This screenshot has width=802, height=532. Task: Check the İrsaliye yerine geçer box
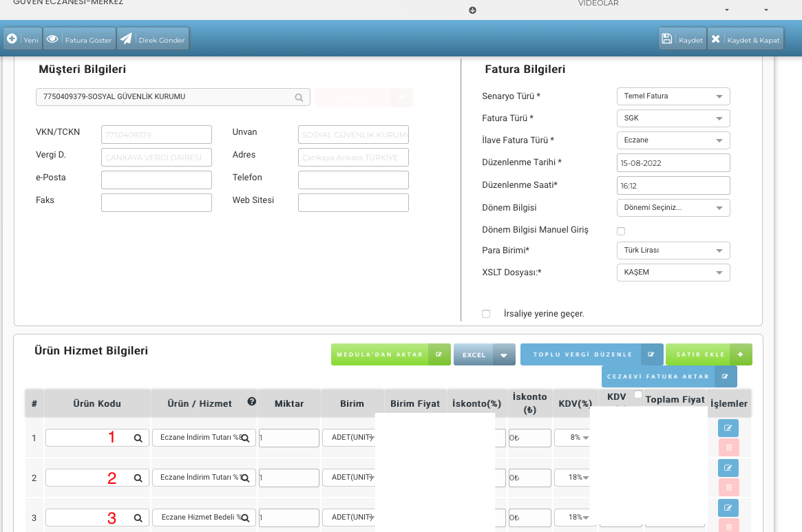coord(486,314)
